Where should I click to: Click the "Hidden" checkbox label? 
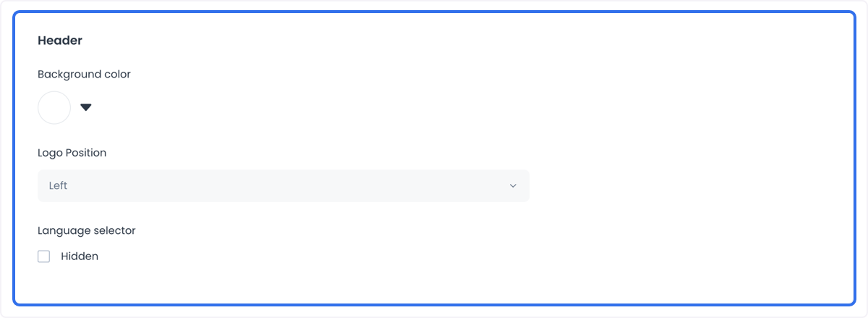80,256
